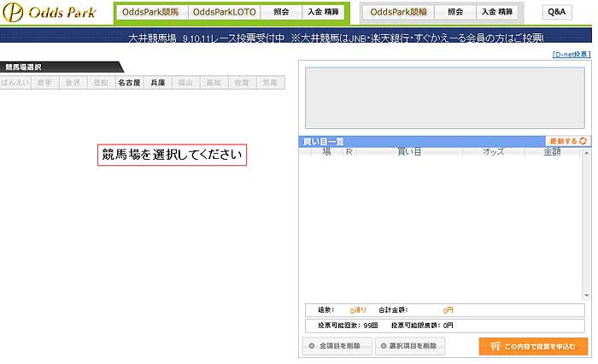Select the 名古屋 racetrack tab

point(129,83)
